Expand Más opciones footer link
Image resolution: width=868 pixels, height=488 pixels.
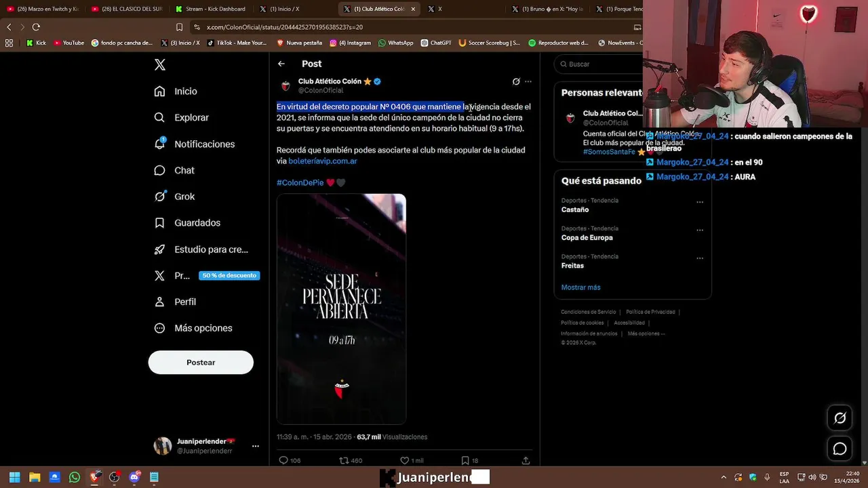[x=646, y=333]
